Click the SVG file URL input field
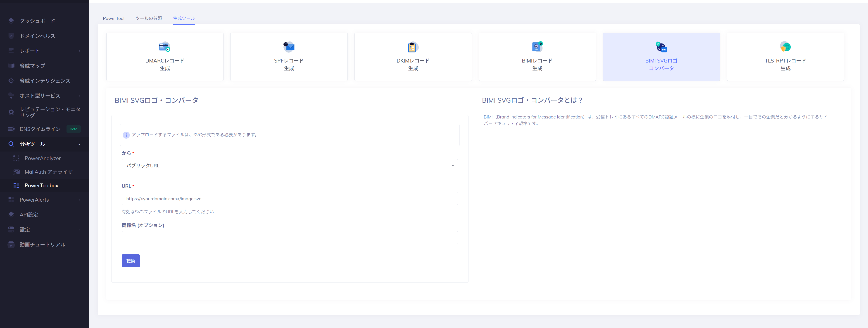 tap(289, 199)
